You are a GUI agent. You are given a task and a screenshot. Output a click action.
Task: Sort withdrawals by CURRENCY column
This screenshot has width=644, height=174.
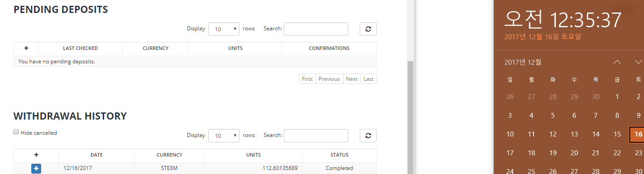[169, 155]
